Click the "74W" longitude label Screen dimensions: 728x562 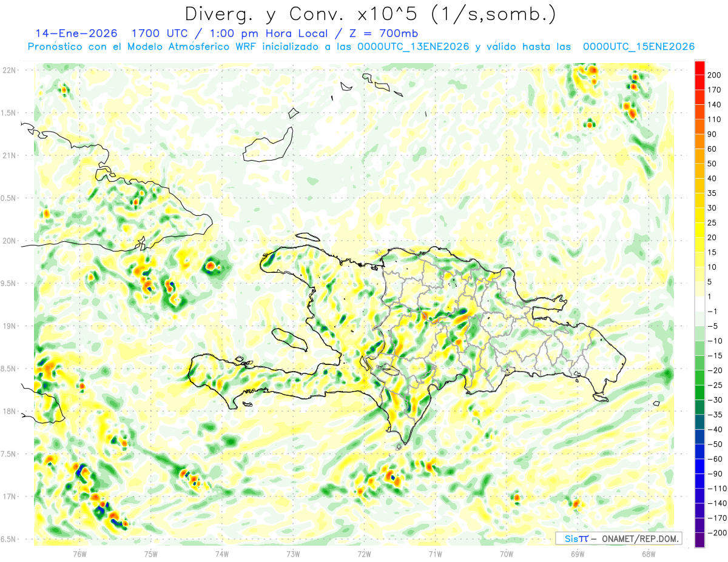pyautogui.click(x=222, y=554)
